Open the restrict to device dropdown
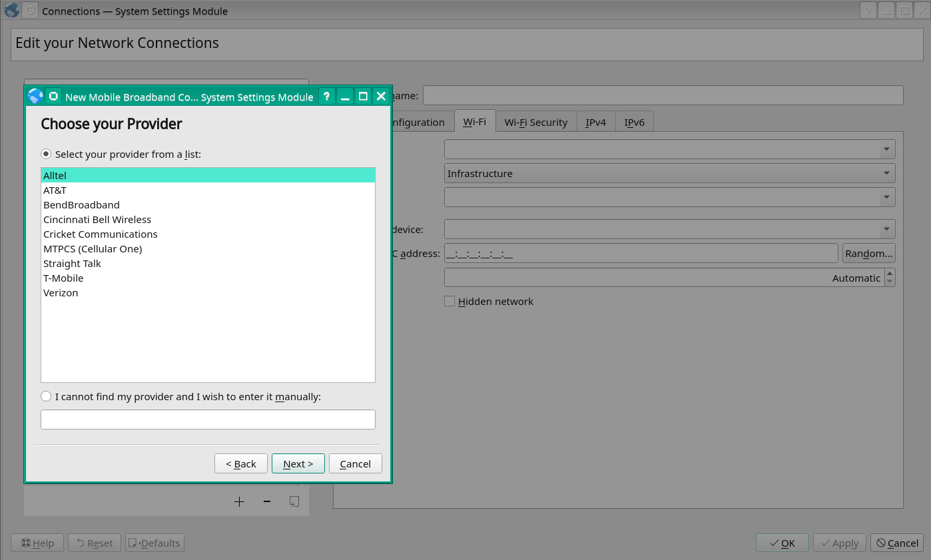The width and height of the screenshot is (931, 560). coord(669,229)
